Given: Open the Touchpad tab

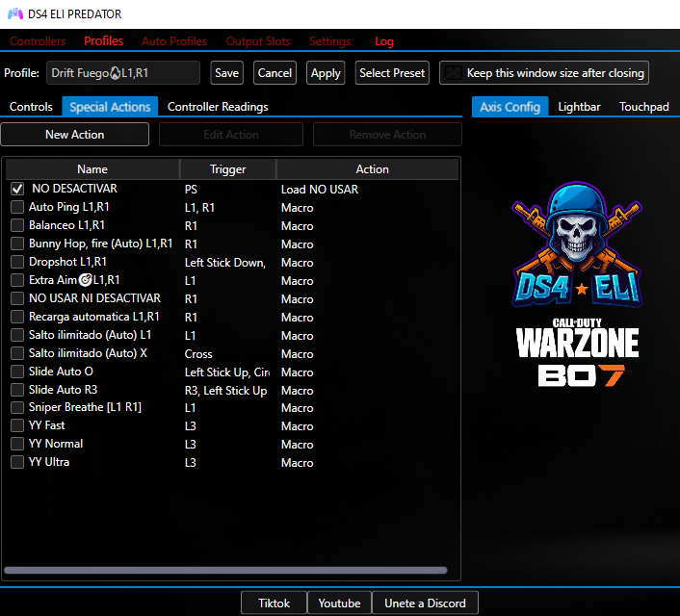Looking at the screenshot, I should [644, 107].
